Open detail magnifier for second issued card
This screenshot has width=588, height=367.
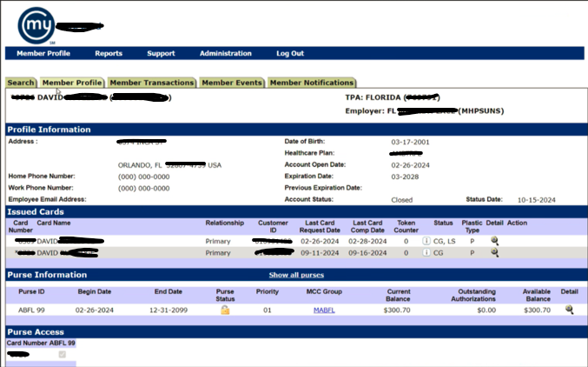coord(494,252)
